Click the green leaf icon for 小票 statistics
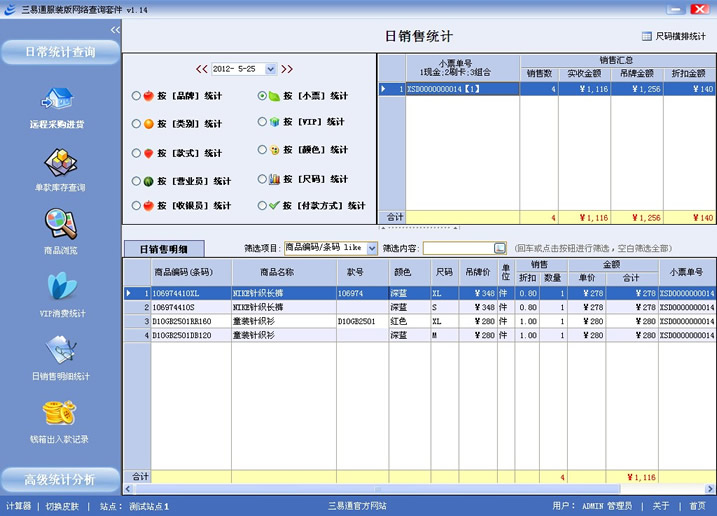This screenshot has height=516, width=717. click(x=274, y=96)
